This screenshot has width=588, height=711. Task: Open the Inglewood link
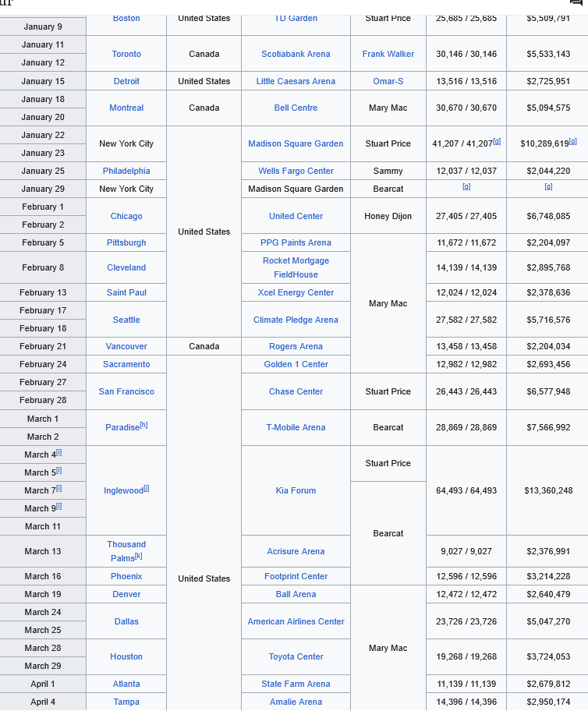pyautogui.click(x=123, y=490)
